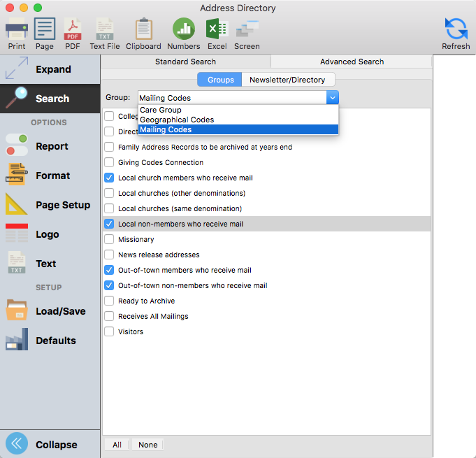Open the Newsletter/Directory tab

[287, 80]
